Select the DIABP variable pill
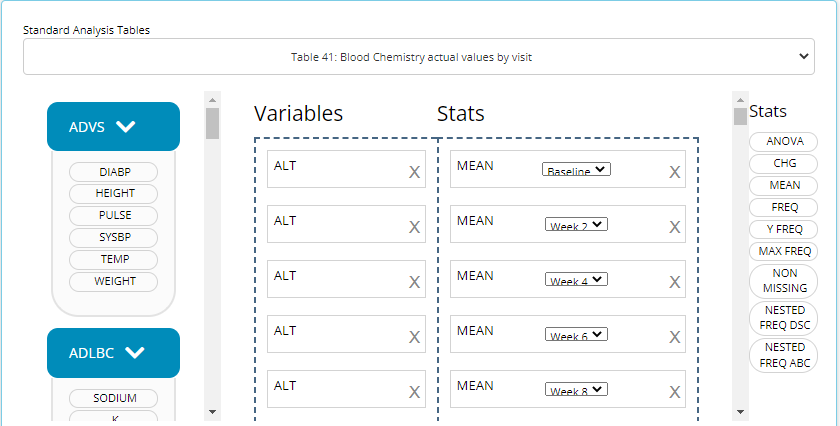Screen dimensions: 840x426 [x=114, y=172]
